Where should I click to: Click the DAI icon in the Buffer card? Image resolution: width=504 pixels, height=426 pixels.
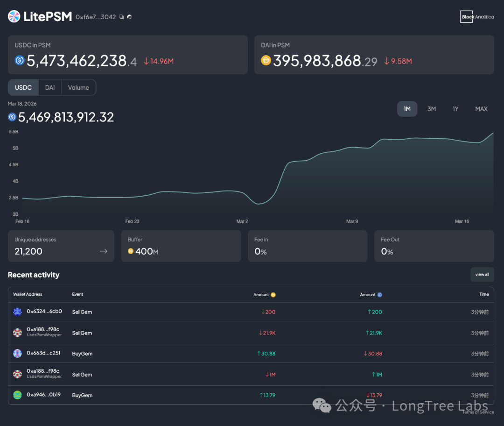(x=131, y=251)
